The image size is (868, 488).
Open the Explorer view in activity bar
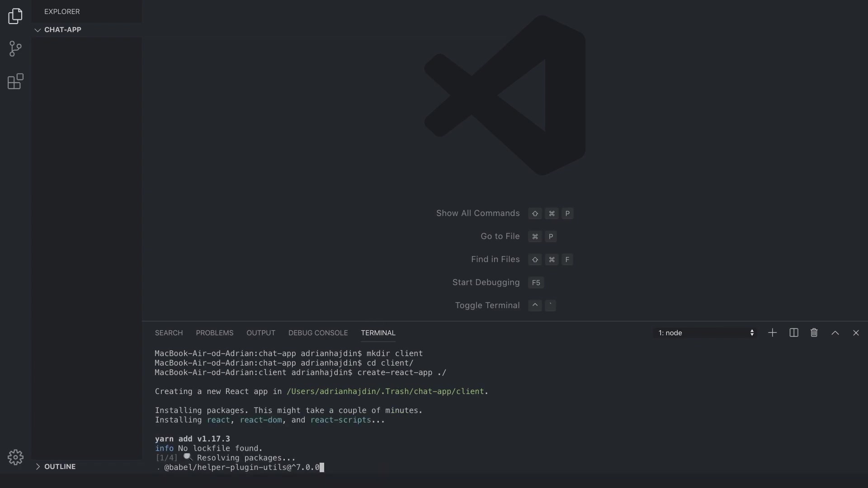pos(15,16)
